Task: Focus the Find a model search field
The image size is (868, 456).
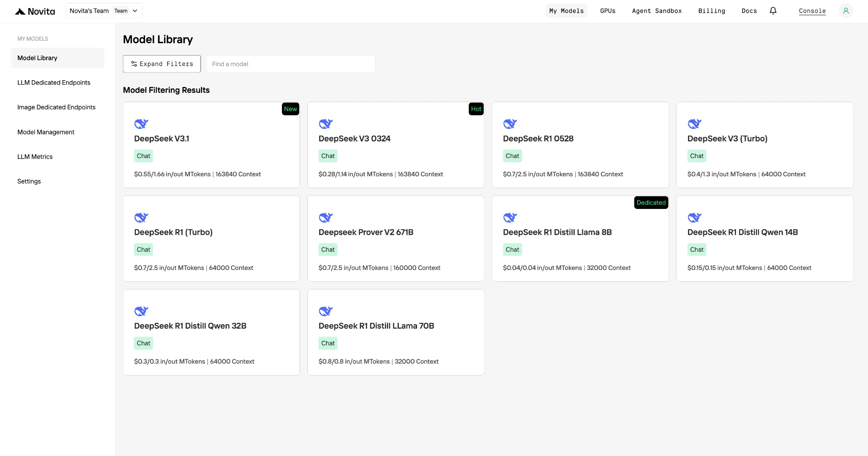Action: [x=291, y=64]
